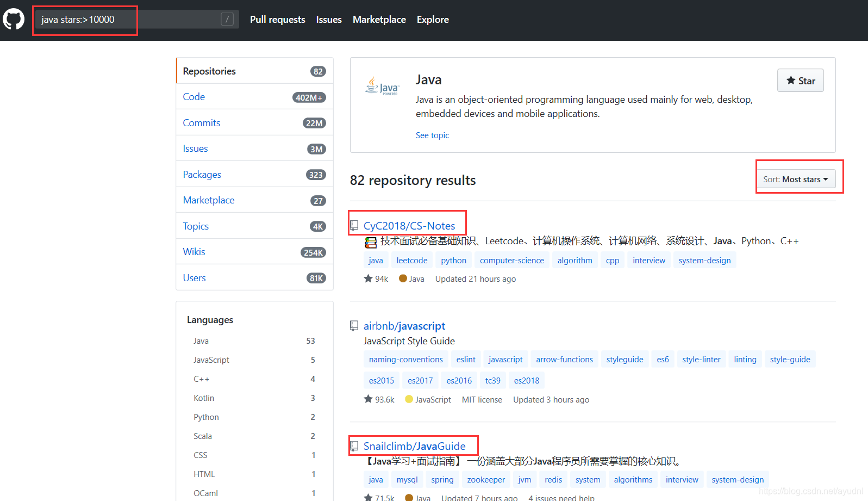The width and height of the screenshot is (868, 501).
Task: Open Explore in the top navigation
Action: point(433,20)
